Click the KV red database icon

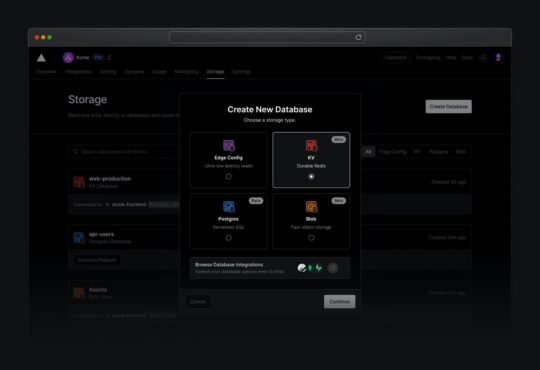click(x=311, y=145)
